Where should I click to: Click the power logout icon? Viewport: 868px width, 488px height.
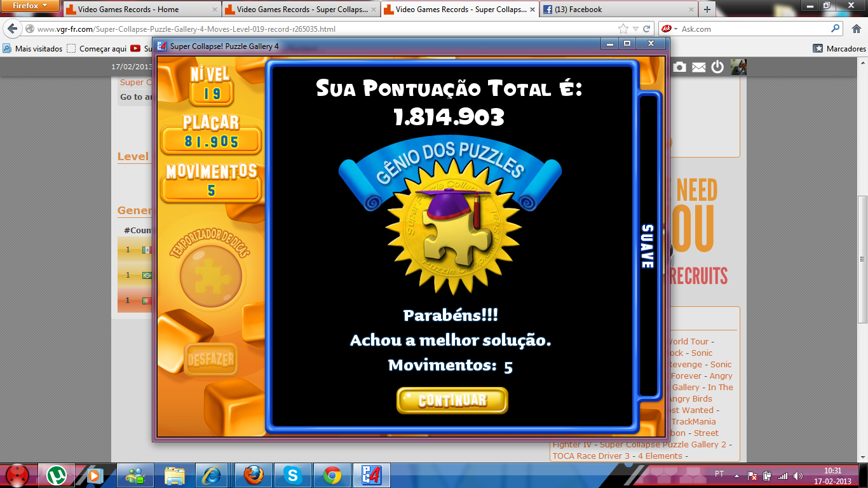[x=717, y=67]
